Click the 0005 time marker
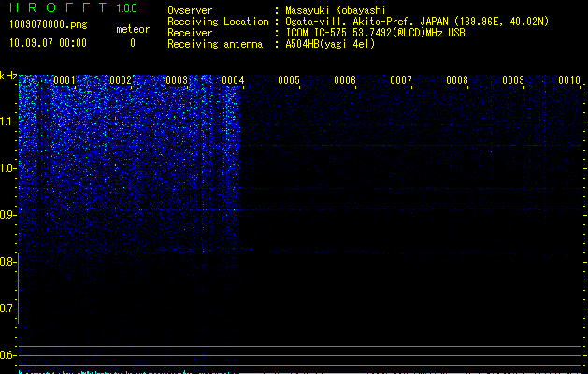The height and width of the screenshot is (374, 588). pyautogui.click(x=289, y=80)
